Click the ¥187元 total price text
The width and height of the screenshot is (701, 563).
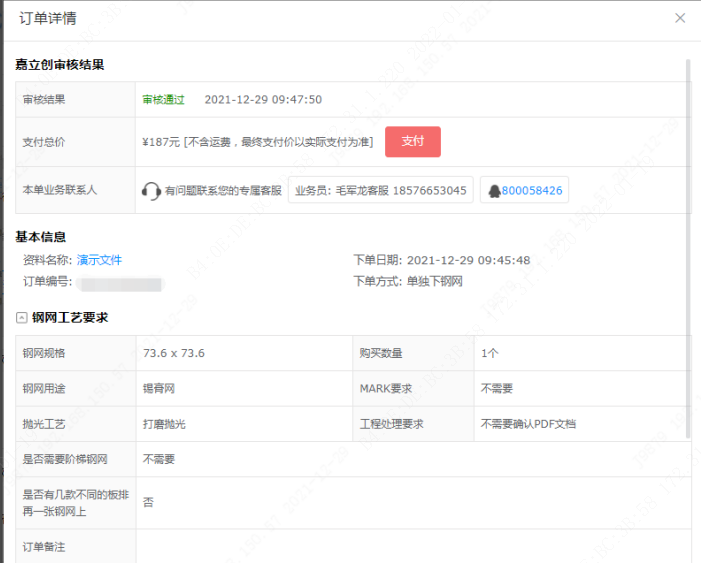[x=161, y=142]
